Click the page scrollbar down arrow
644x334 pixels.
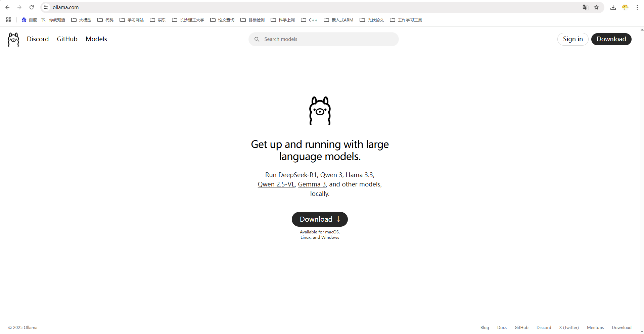[642, 332]
